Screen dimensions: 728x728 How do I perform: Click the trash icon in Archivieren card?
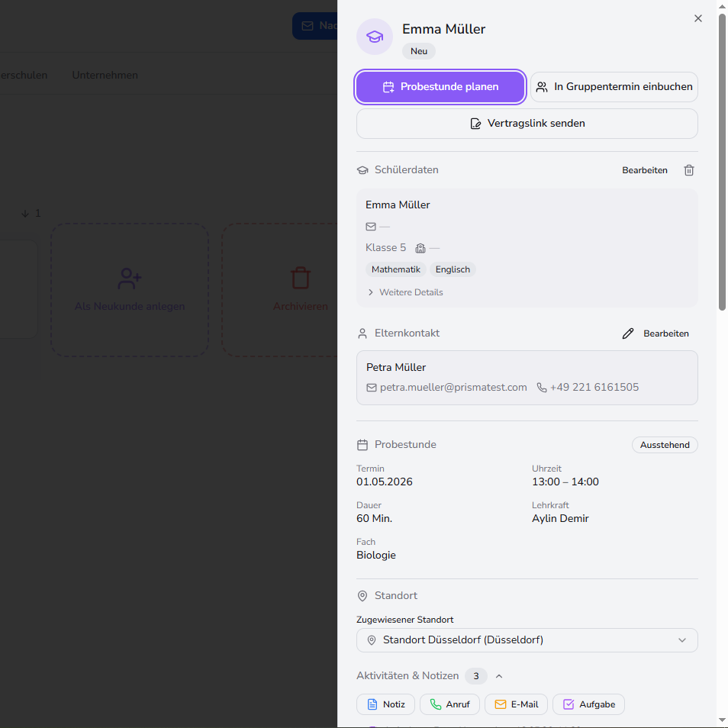pyautogui.click(x=301, y=278)
